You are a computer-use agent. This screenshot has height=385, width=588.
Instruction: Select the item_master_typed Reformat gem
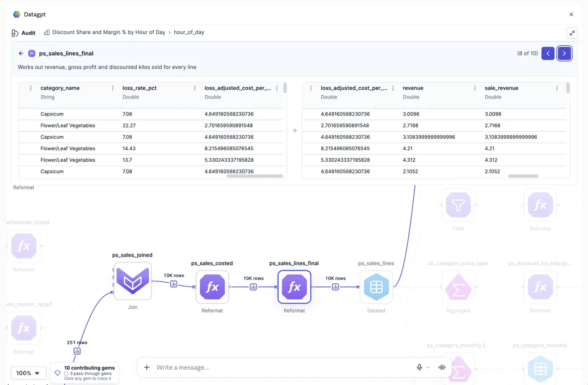(x=23, y=328)
